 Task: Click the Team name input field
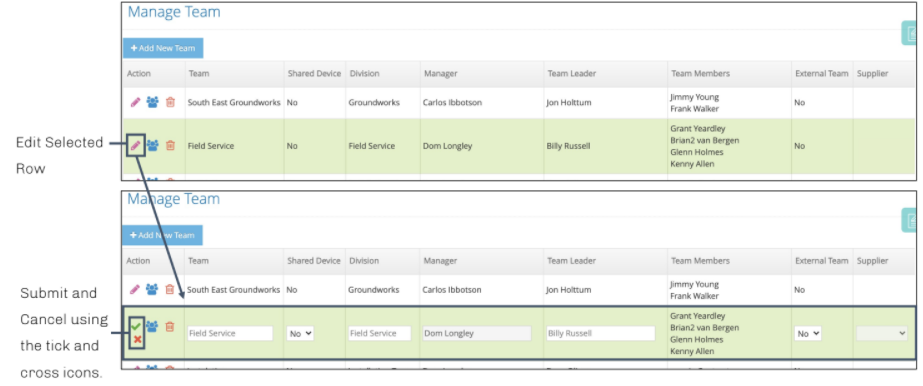tap(230, 334)
